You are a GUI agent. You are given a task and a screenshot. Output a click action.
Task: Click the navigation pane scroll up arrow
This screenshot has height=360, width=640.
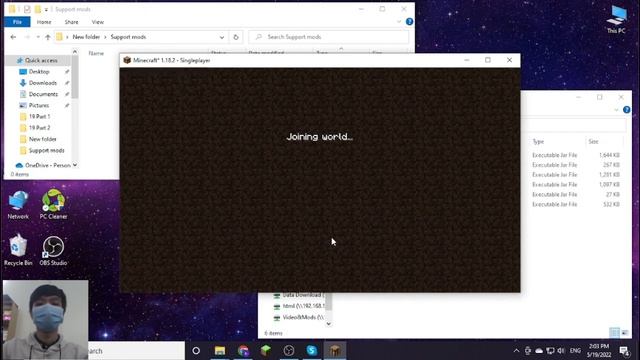(x=75, y=51)
